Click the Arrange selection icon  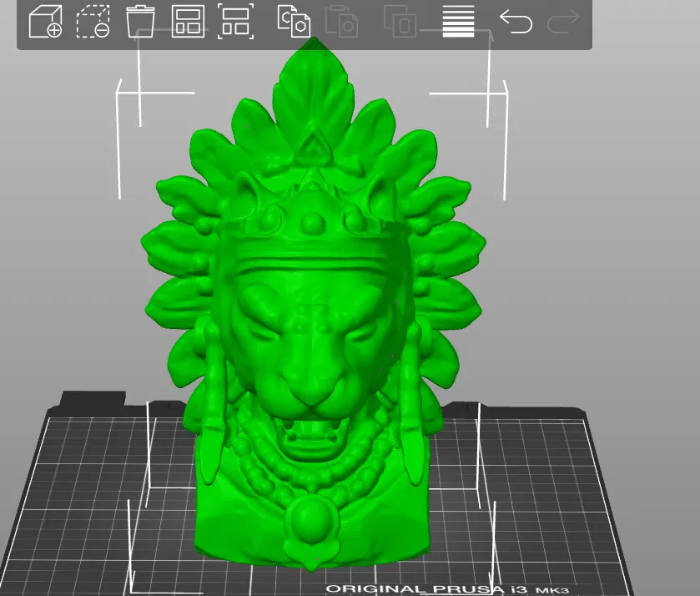point(236,22)
